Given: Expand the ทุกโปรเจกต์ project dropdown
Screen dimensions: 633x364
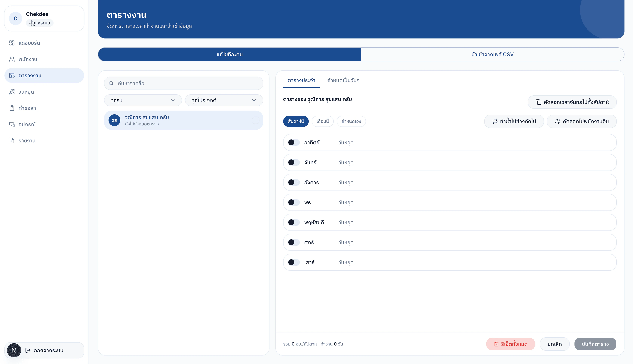Looking at the screenshot, I should click(x=224, y=100).
